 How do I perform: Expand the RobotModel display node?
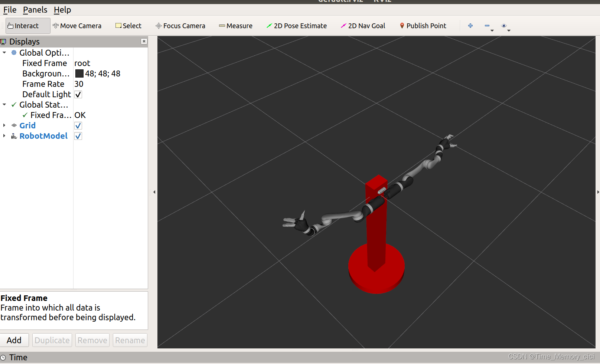pyautogui.click(x=4, y=136)
